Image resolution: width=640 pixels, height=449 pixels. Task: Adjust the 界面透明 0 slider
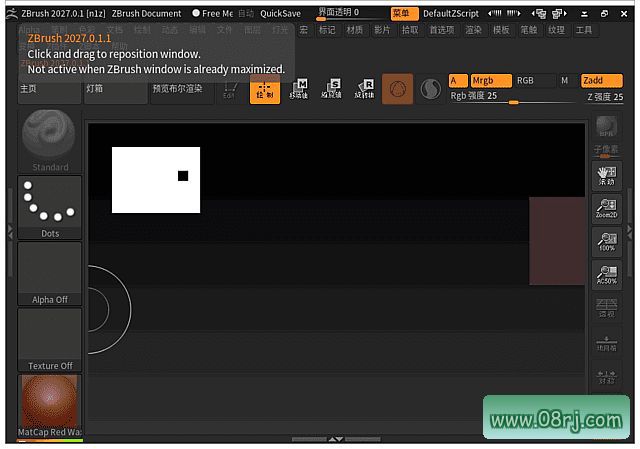coord(351,14)
